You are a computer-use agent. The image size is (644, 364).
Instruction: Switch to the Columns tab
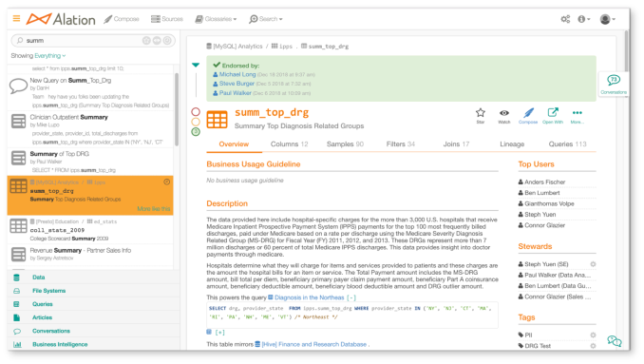click(x=289, y=144)
